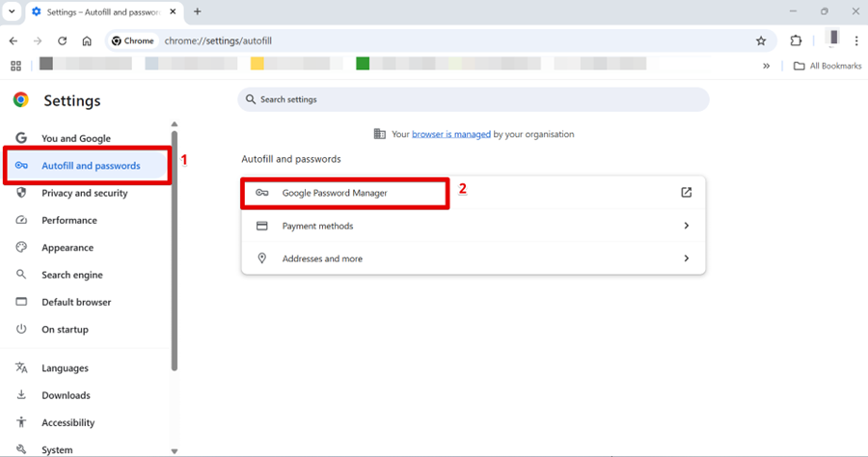The width and height of the screenshot is (868, 457).
Task: Click the 'browser is managed' link
Action: 450,134
